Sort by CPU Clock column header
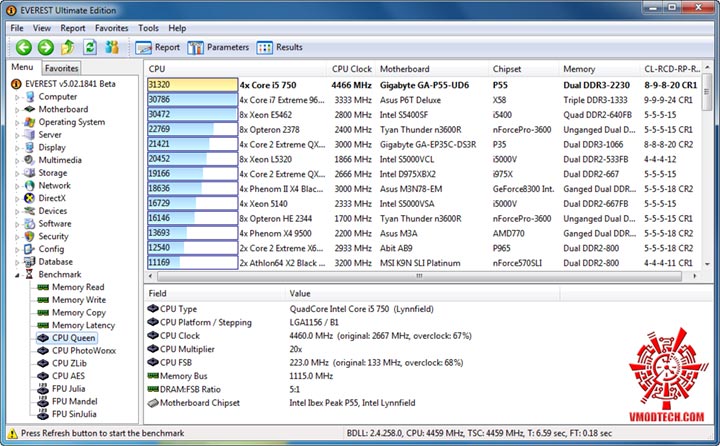 point(352,69)
